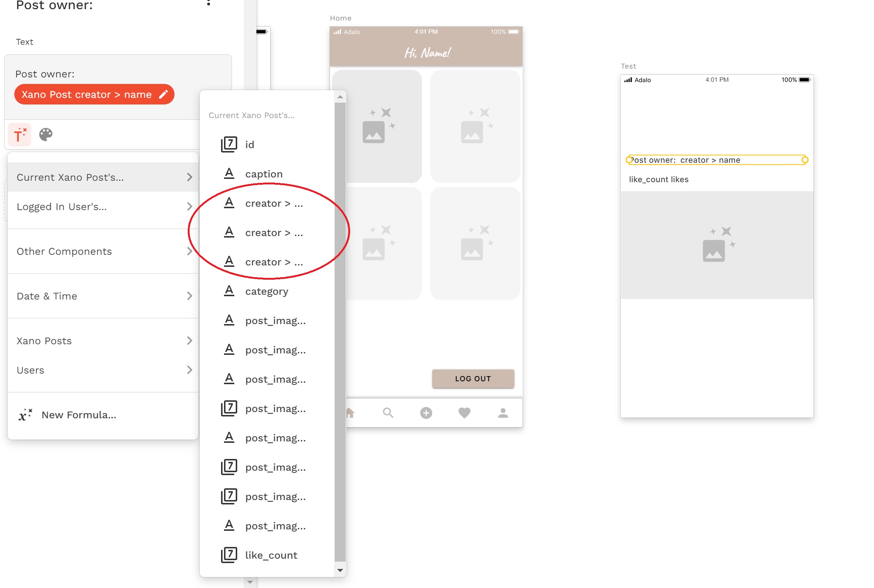Open the color palette styling picker
This screenshot has height=588, width=874.
(45, 134)
